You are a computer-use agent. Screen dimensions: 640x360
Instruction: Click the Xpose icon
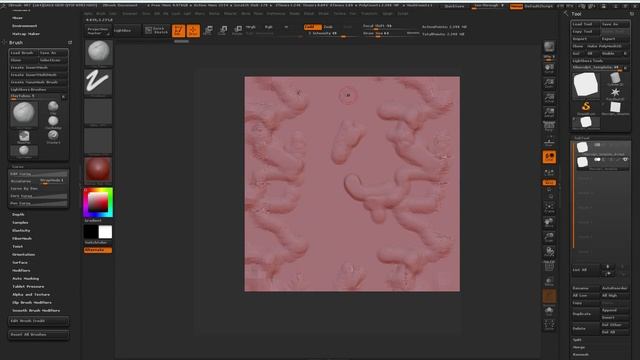[549, 325]
